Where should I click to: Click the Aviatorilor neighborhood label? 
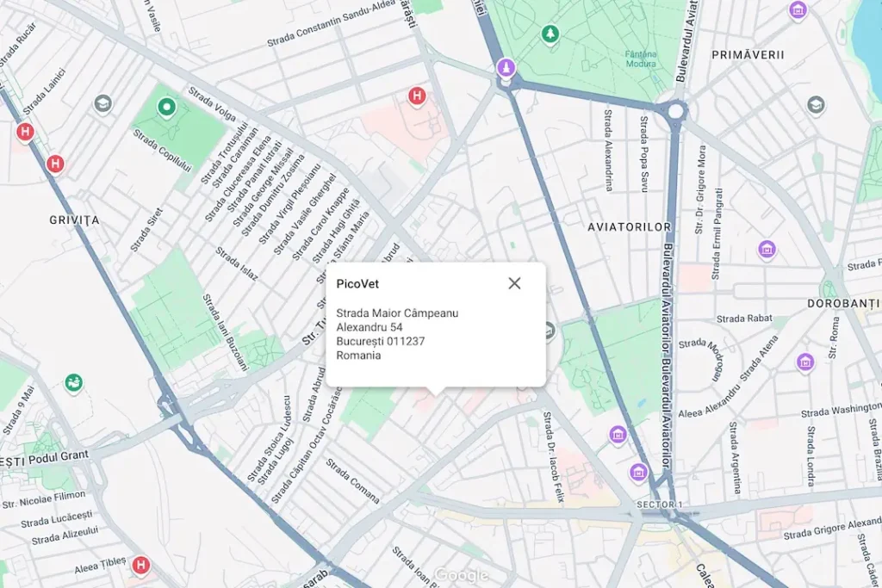[629, 227]
